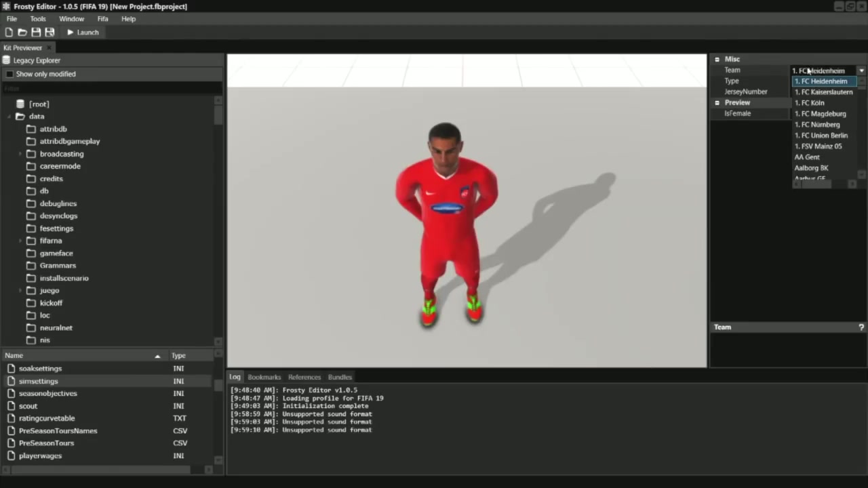Expand the juego folder
The height and width of the screenshot is (488, 868).
point(21,291)
